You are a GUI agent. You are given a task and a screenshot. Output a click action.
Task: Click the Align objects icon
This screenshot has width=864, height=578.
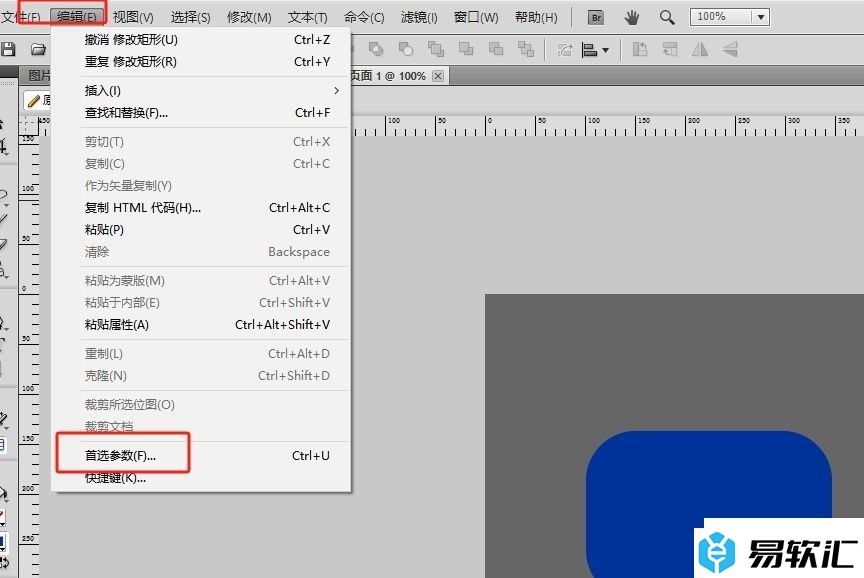pyautogui.click(x=590, y=50)
